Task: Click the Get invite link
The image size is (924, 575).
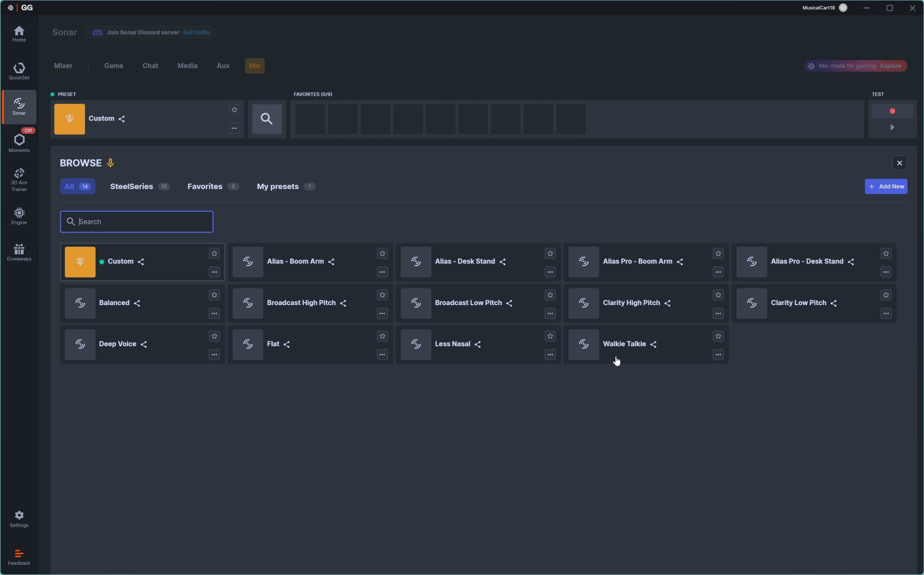Action: [196, 32]
